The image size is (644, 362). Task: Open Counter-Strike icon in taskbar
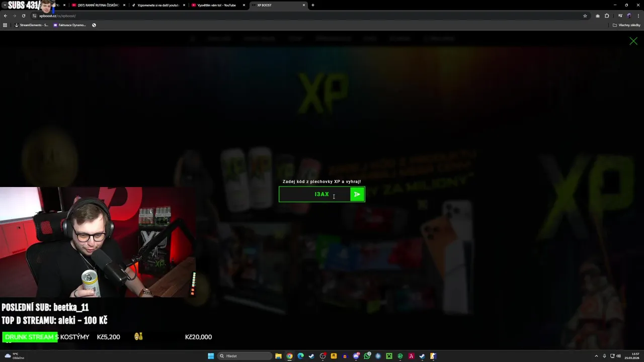tap(433, 356)
